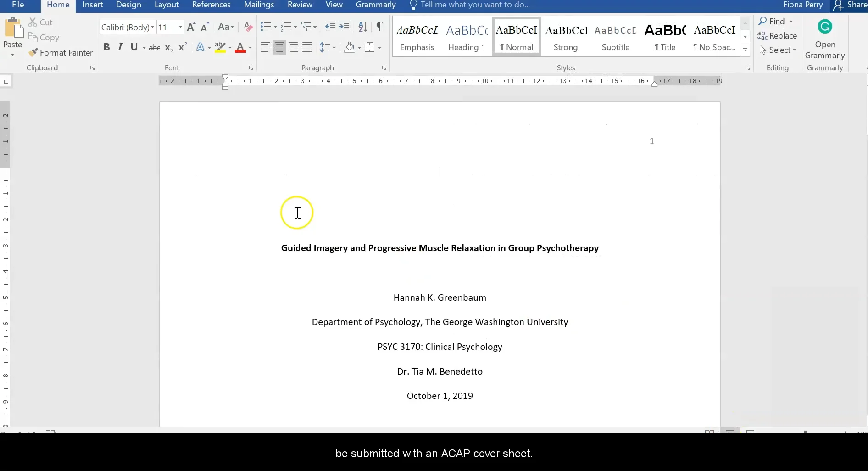Viewport: 868px width, 471px height.
Task: Click the Format Painter brush icon
Action: 33,53
